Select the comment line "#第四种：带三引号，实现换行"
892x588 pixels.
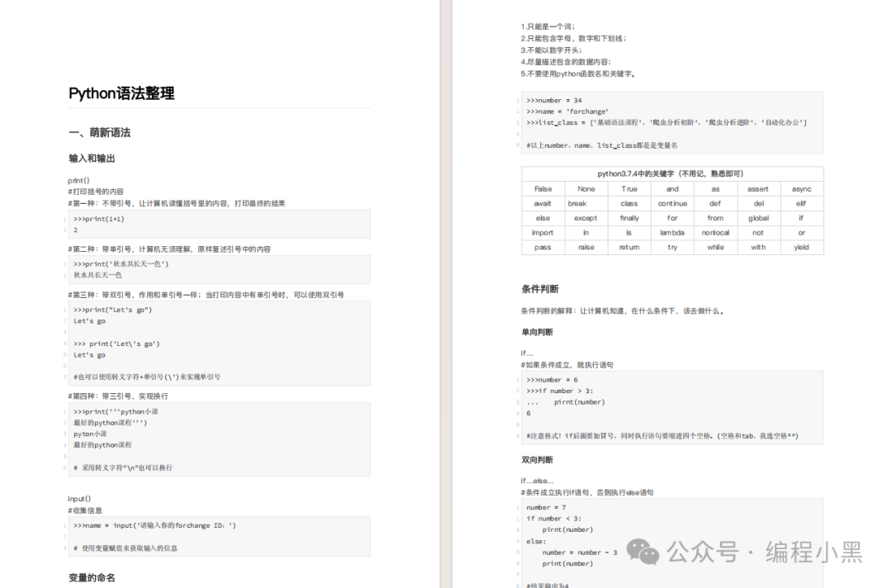coord(118,396)
